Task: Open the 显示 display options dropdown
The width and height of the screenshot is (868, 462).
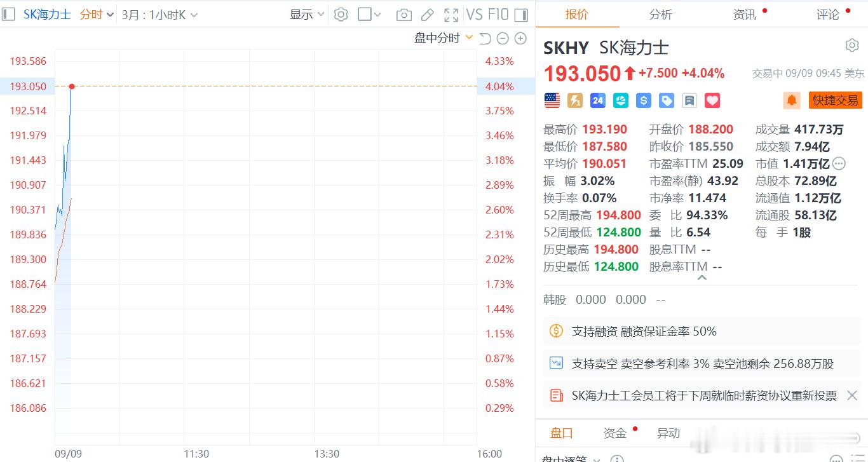Action: coord(307,14)
